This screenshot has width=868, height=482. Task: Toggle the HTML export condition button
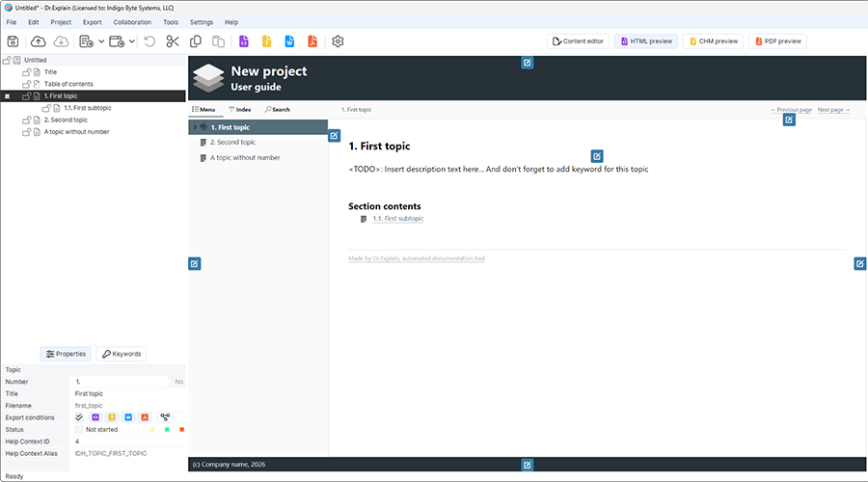click(95, 417)
